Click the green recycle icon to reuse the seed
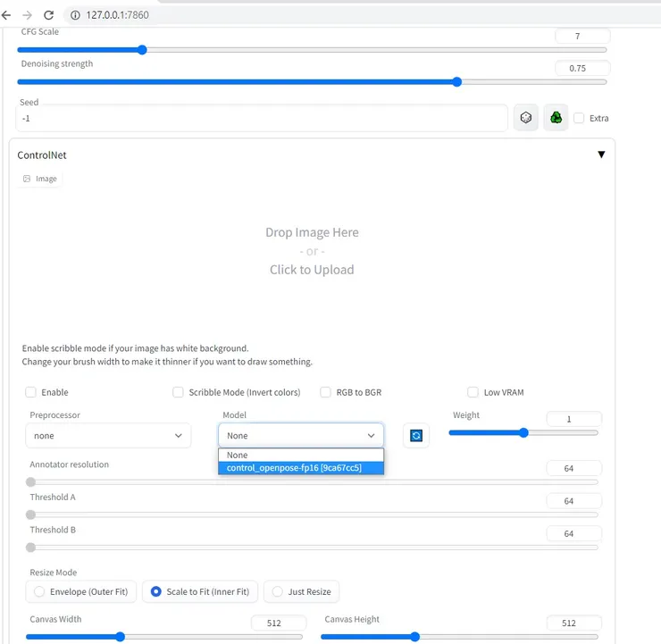Viewport: 661px width, 644px height. [556, 118]
